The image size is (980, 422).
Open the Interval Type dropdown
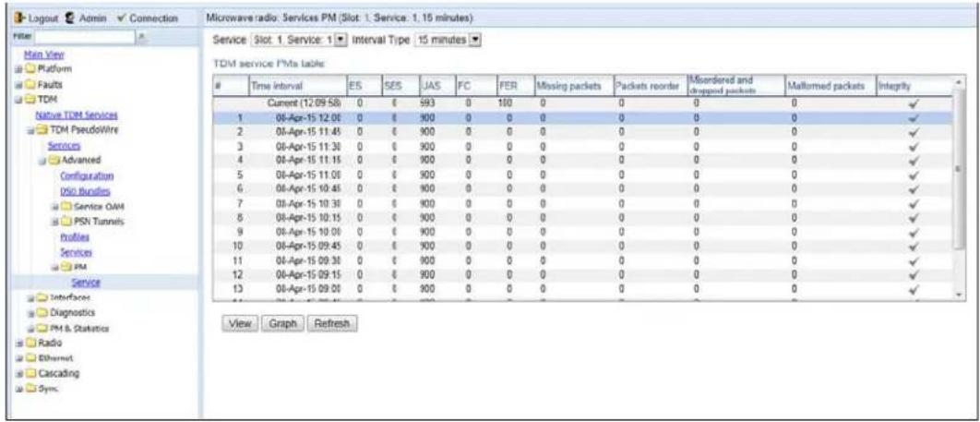(473, 41)
